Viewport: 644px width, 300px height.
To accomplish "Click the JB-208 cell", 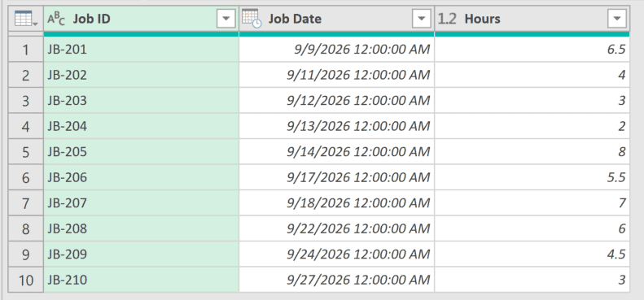I will 142,228.
